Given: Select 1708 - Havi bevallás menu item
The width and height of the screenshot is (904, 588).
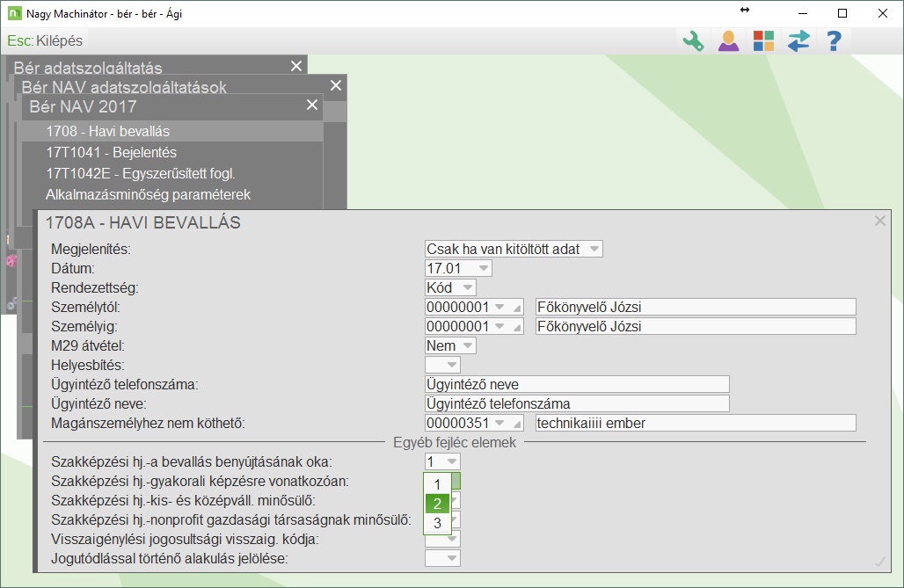Looking at the screenshot, I should coord(172,132).
